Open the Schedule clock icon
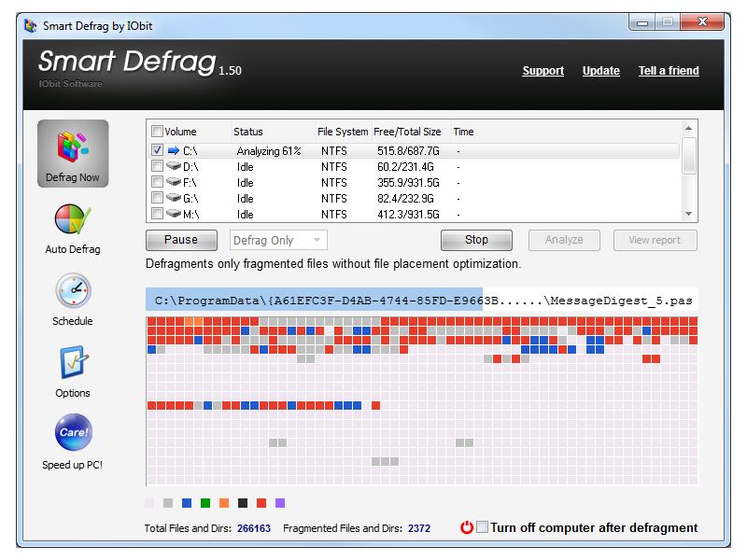The height and width of the screenshot is (560, 747). click(73, 290)
